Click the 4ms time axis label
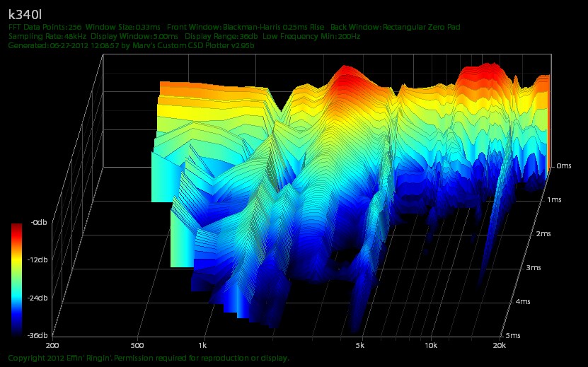 click(523, 301)
